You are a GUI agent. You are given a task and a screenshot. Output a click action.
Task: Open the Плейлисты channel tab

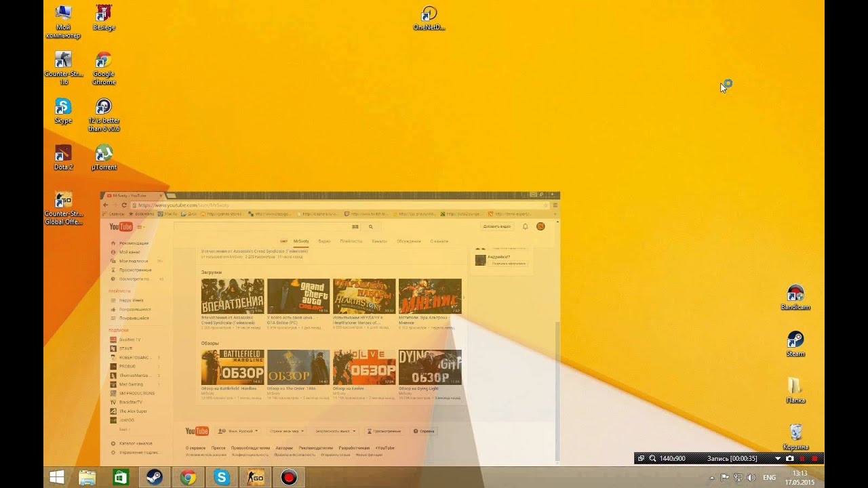pyautogui.click(x=351, y=241)
